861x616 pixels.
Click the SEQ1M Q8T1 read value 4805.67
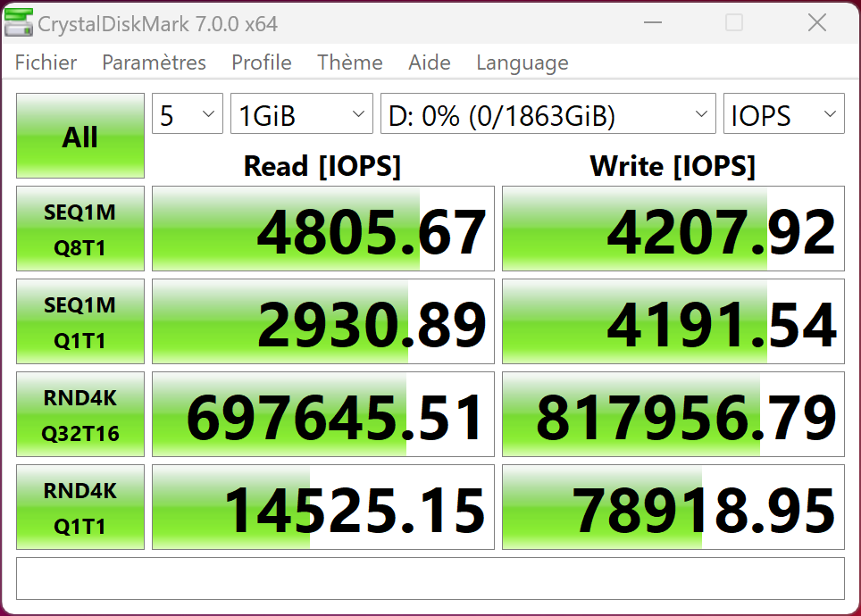pyautogui.click(x=323, y=229)
